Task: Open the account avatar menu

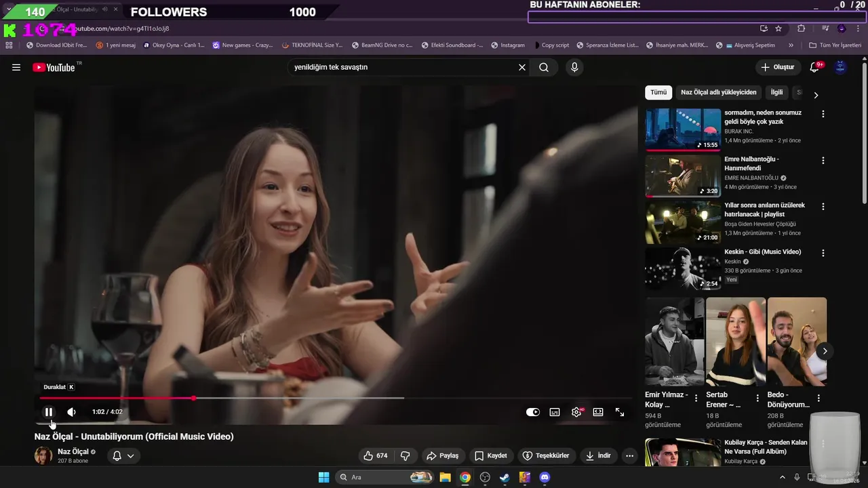Action: click(840, 67)
